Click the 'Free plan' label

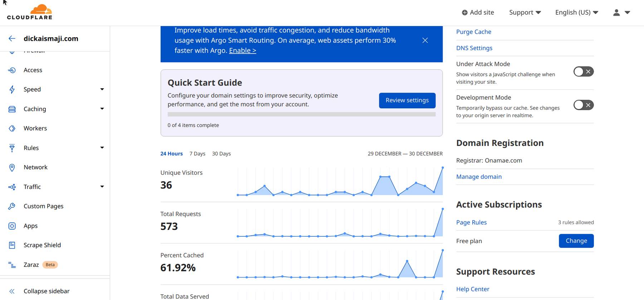pyautogui.click(x=469, y=241)
